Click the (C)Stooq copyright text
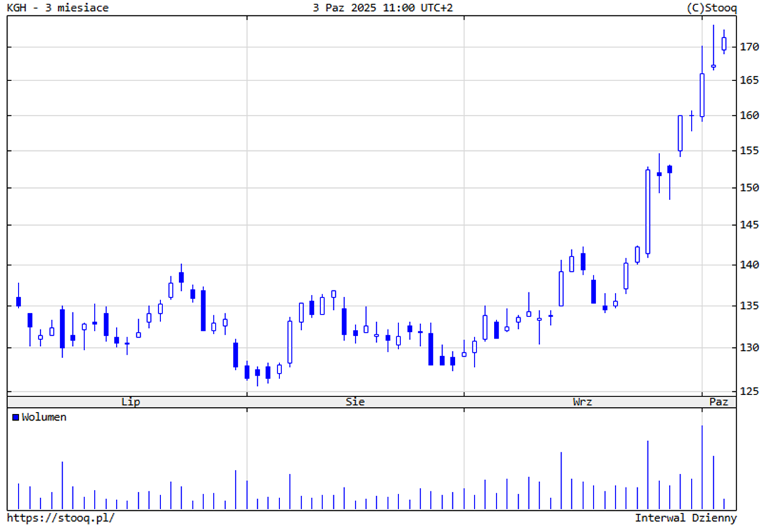This screenshot has height=532, width=774. [711, 8]
